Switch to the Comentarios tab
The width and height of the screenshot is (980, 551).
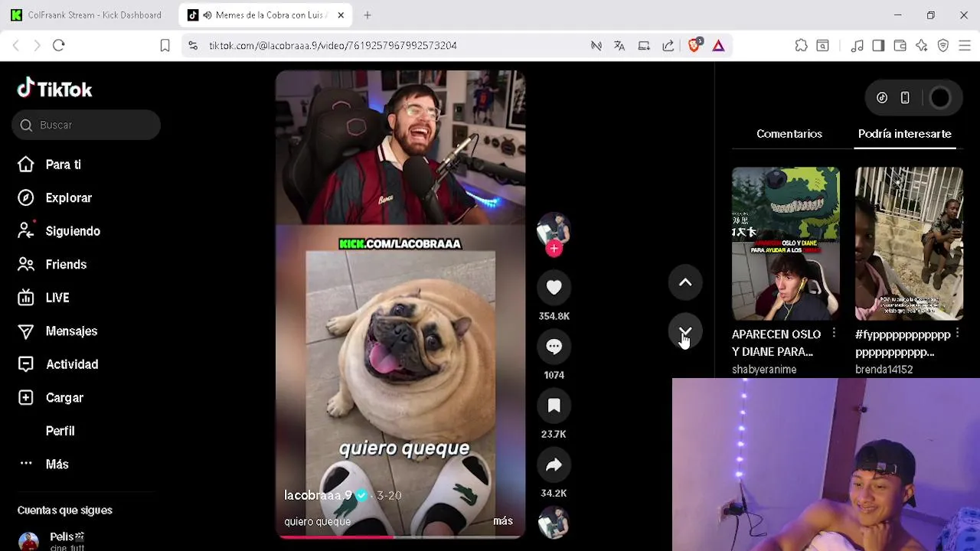[x=789, y=134]
